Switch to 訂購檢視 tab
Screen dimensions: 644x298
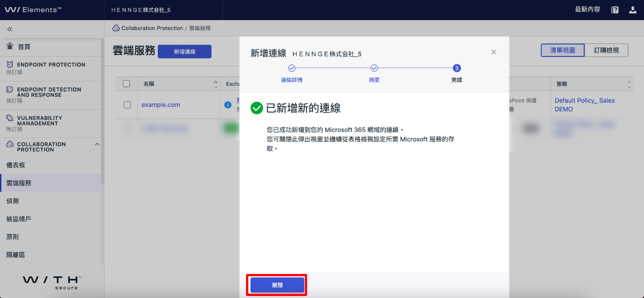coord(606,50)
